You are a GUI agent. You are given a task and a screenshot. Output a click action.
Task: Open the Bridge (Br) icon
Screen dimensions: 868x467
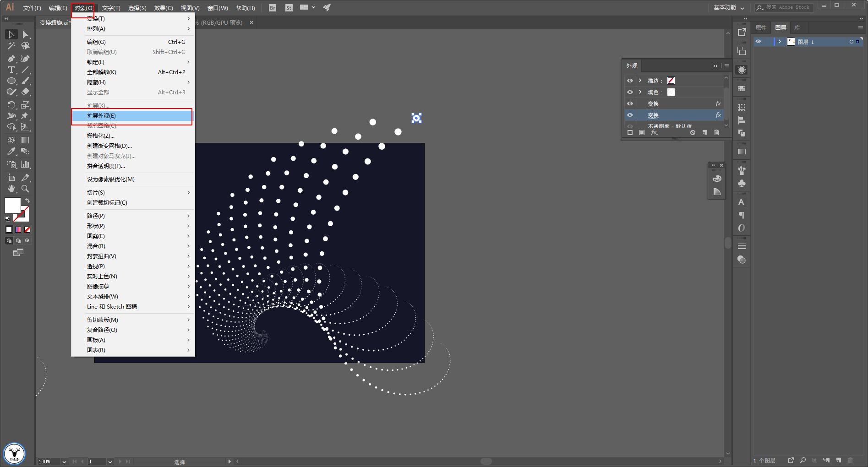(273, 8)
